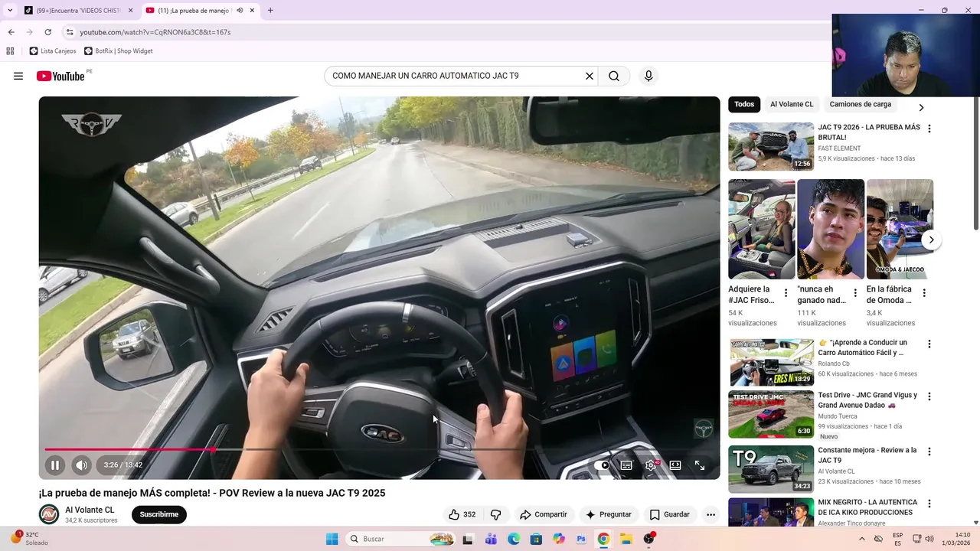
Task: Open the En la fábrica de Omoda short
Action: [900, 229]
